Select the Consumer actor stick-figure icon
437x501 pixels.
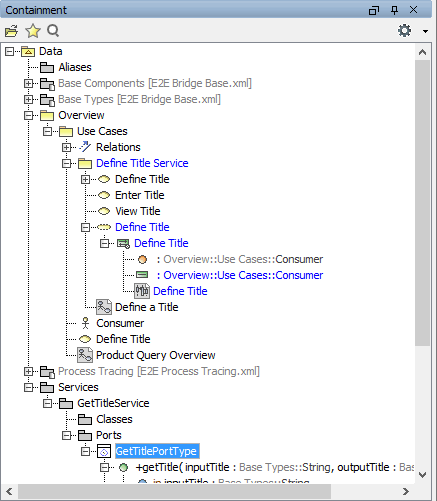(x=86, y=323)
